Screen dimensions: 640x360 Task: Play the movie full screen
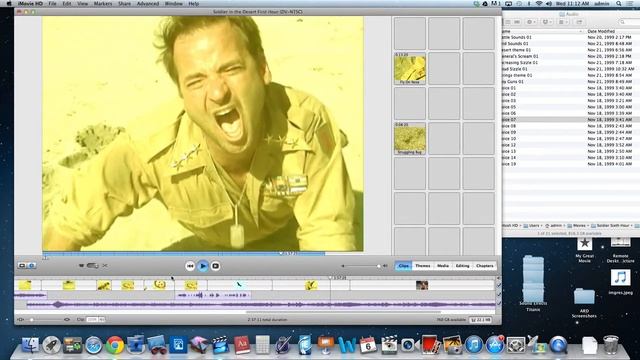pyautogui.click(x=216, y=266)
